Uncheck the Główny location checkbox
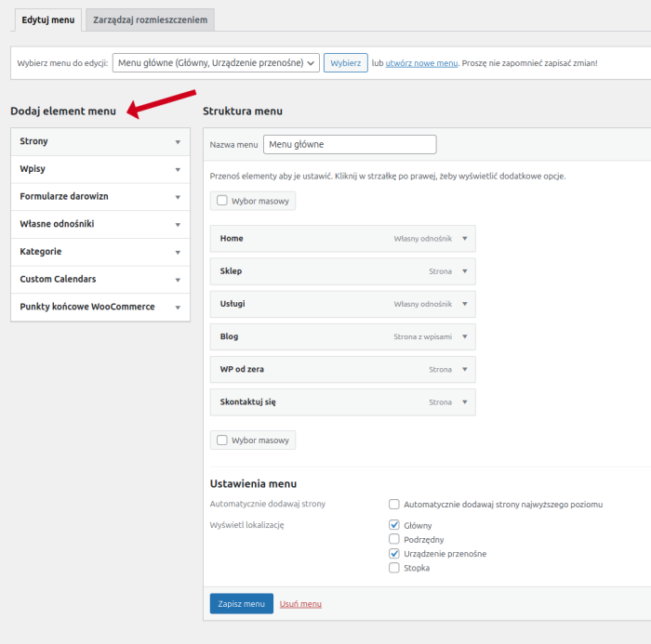The image size is (651, 644). click(395, 525)
